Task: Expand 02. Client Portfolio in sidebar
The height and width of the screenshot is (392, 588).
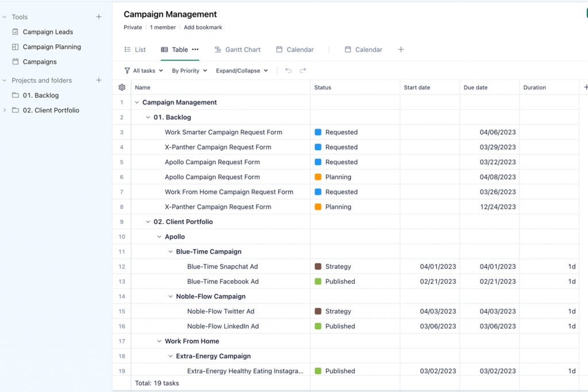Action: click(5, 110)
